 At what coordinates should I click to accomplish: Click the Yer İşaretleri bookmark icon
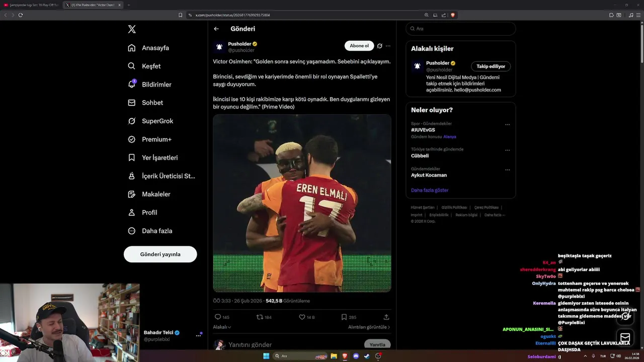point(132,157)
